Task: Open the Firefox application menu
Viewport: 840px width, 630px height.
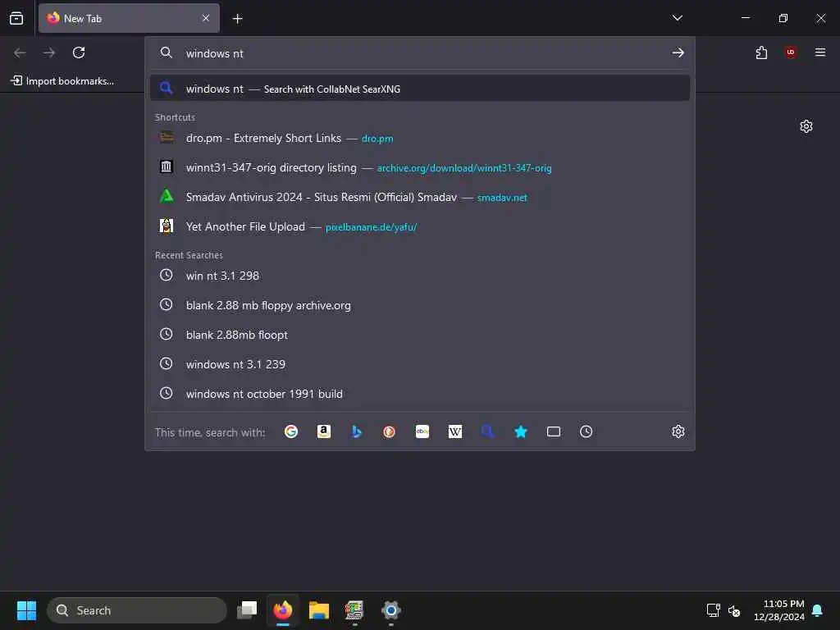Action: [x=820, y=52]
